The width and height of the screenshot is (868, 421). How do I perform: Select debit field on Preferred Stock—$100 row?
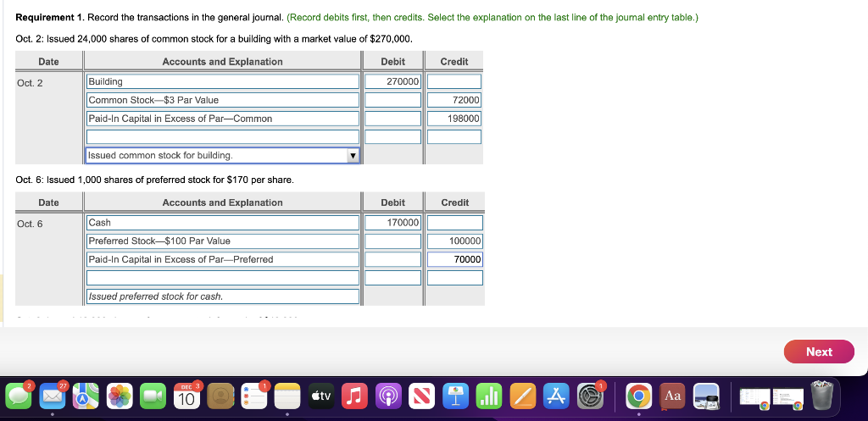392,241
